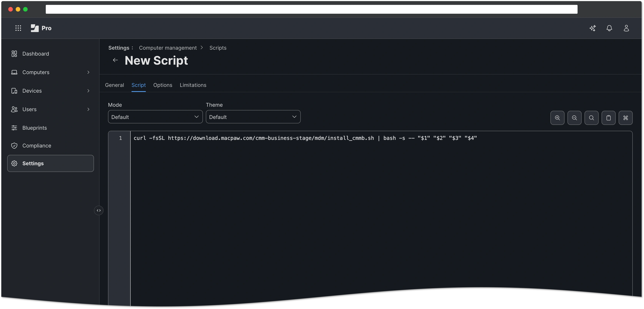Open the Mode dropdown

click(x=155, y=117)
